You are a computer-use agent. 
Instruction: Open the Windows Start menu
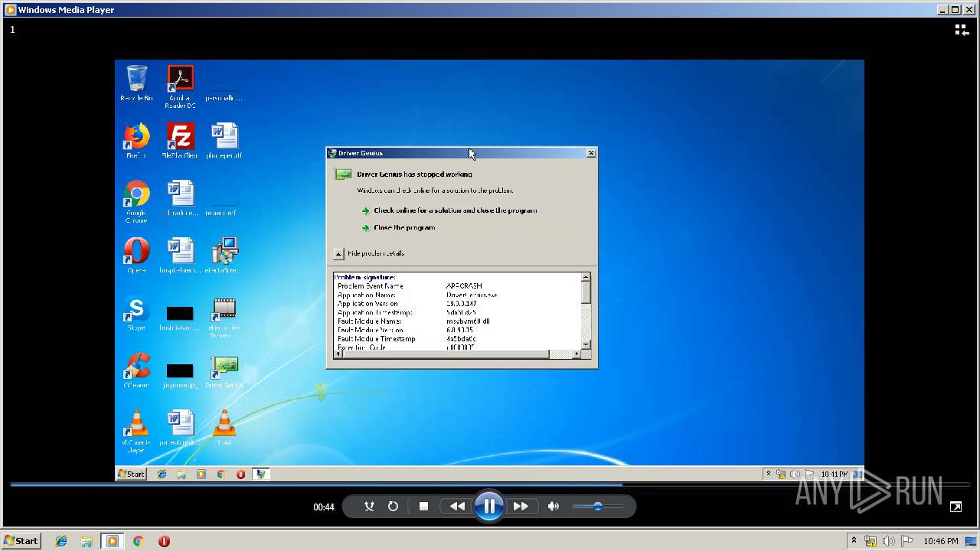[21, 541]
